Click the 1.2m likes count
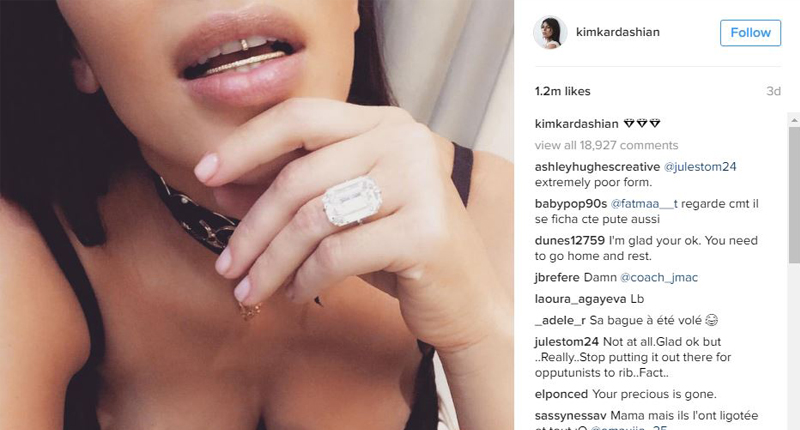 click(x=562, y=91)
